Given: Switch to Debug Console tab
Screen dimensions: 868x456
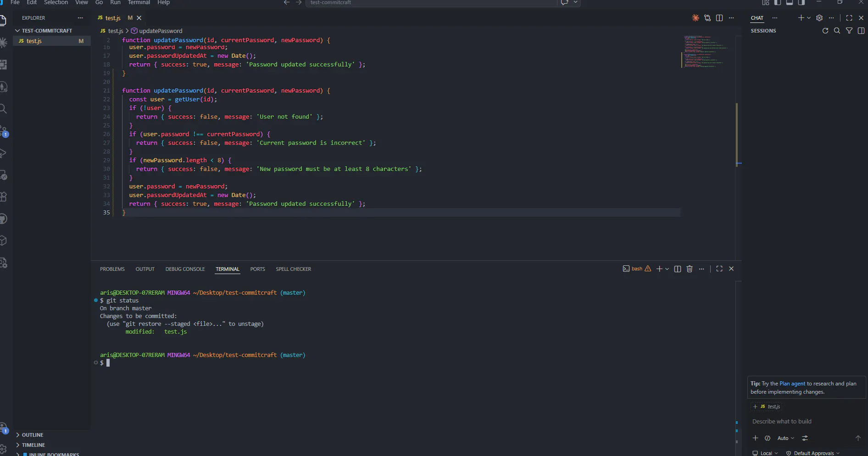Looking at the screenshot, I should (x=185, y=269).
